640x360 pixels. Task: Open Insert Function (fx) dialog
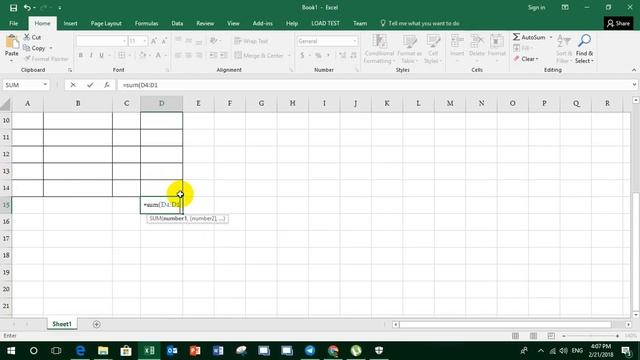point(107,85)
